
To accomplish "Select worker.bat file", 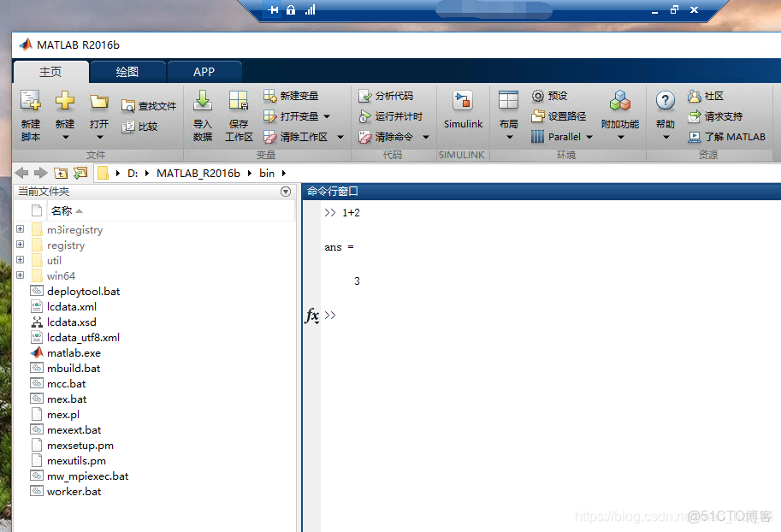I will point(74,492).
